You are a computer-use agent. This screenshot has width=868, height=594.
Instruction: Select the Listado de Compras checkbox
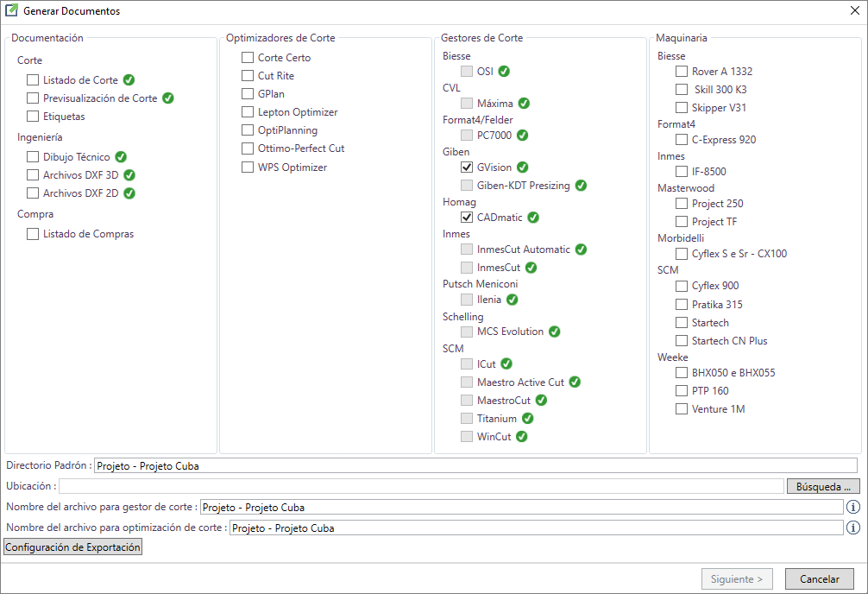coord(33,234)
